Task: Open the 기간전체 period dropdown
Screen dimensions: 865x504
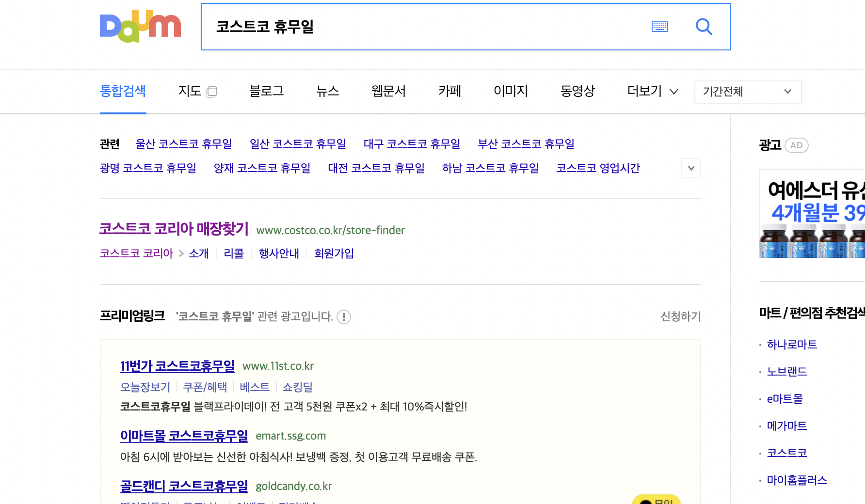Action: click(748, 92)
